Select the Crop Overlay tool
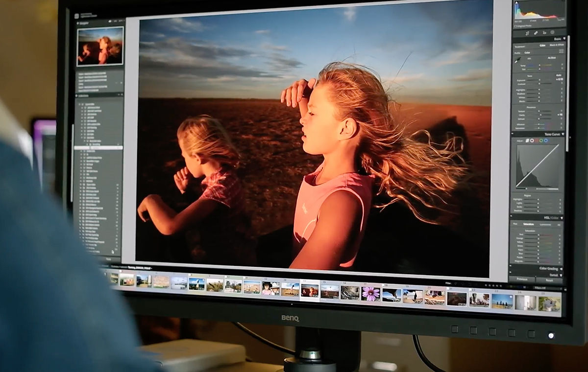 [x=527, y=33]
